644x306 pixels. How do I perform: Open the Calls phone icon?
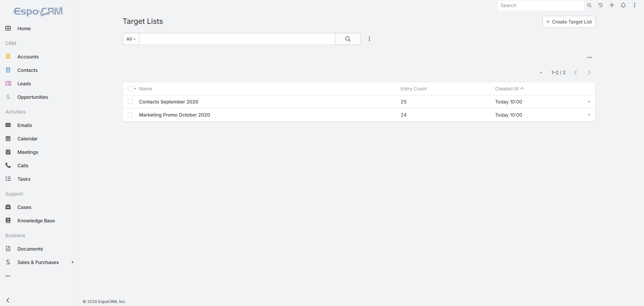(8, 166)
